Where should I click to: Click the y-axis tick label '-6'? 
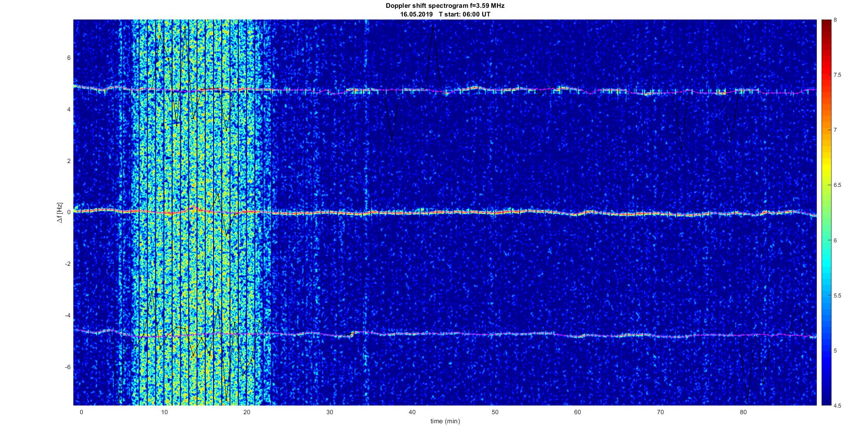(x=68, y=367)
